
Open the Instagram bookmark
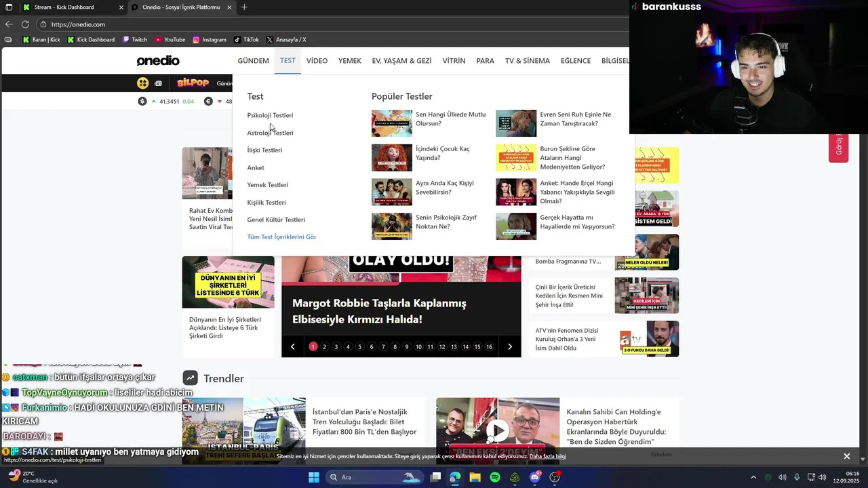(209, 39)
